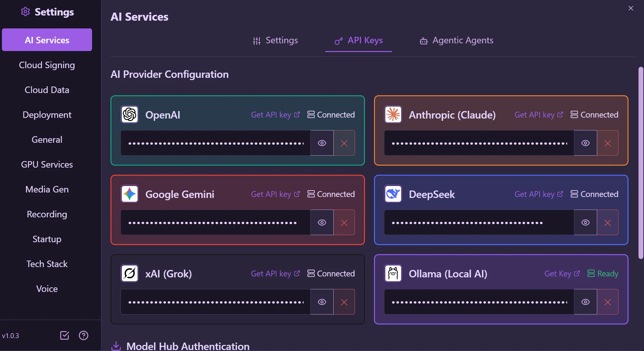Click the OpenAI logo icon
Screen dimensions: 644x351
click(130, 114)
